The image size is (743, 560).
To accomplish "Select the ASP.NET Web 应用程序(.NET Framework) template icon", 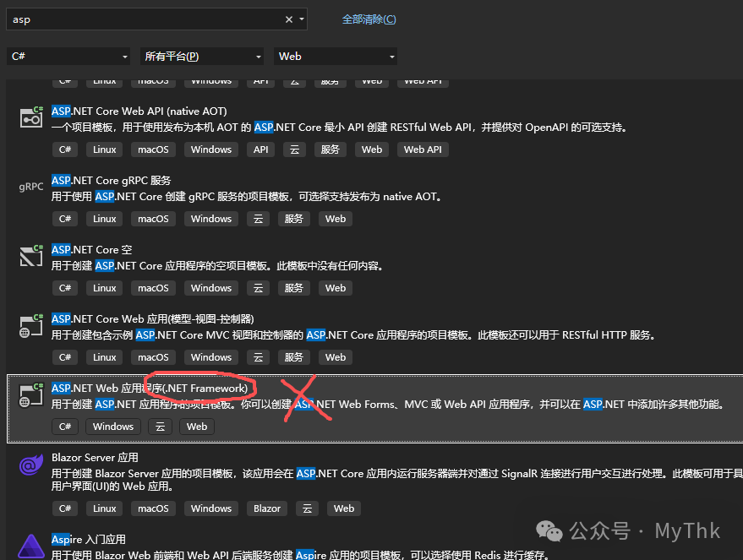I will click(31, 395).
